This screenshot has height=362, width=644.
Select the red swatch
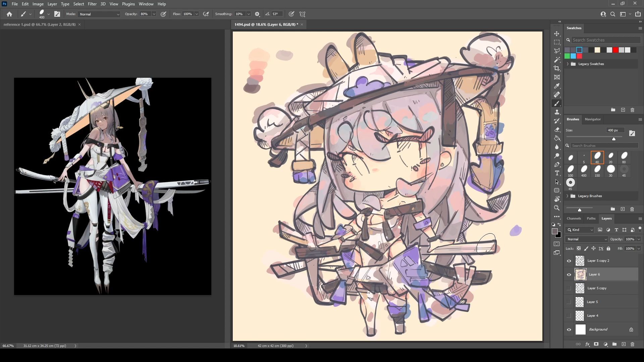[x=615, y=50]
